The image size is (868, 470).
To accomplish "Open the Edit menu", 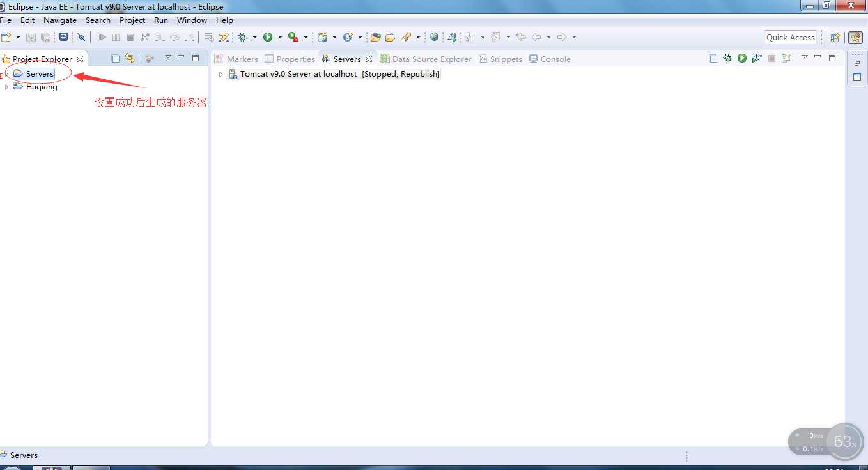I will coord(27,20).
